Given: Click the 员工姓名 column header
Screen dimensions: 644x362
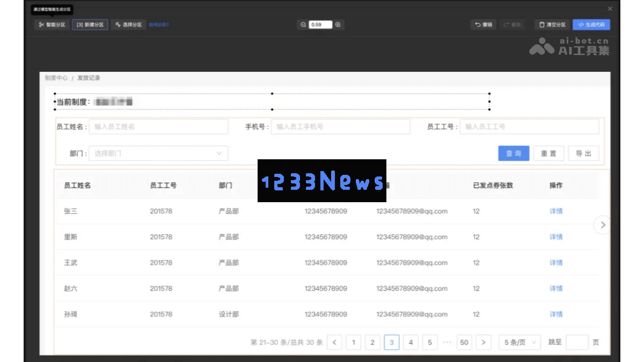Looking at the screenshot, I should click(x=77, y=186).
